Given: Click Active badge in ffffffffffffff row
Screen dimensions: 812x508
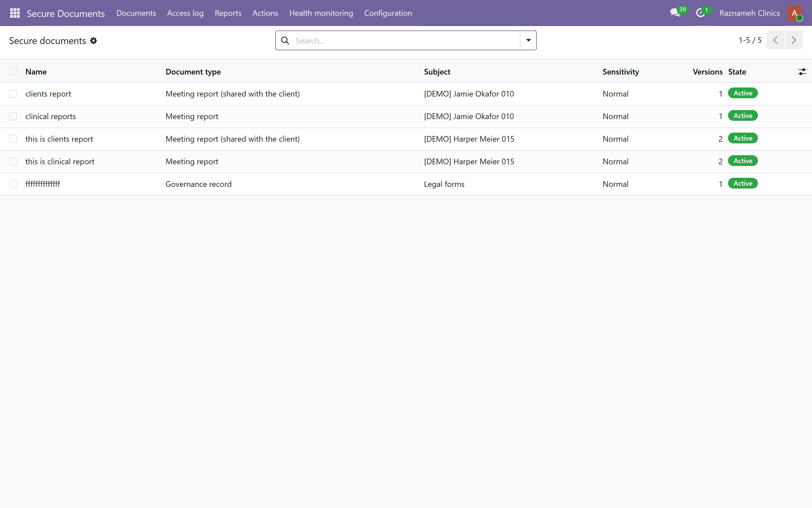Looking at the screenshot, I should coord(743,183).
